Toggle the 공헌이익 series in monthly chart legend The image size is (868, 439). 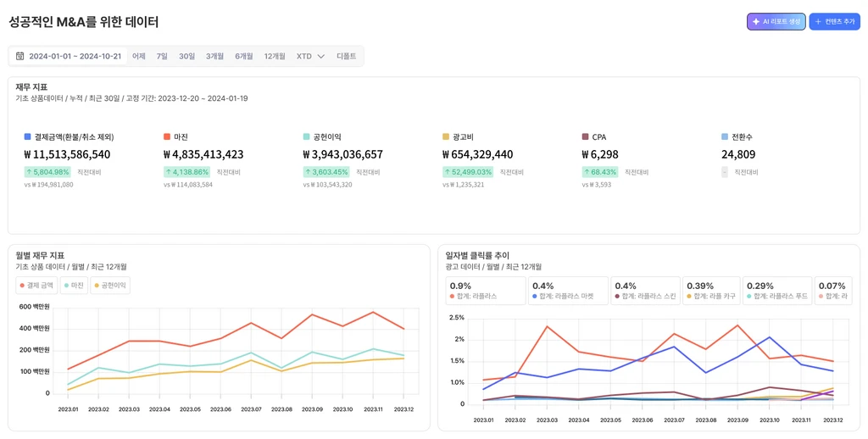(109, 286)
